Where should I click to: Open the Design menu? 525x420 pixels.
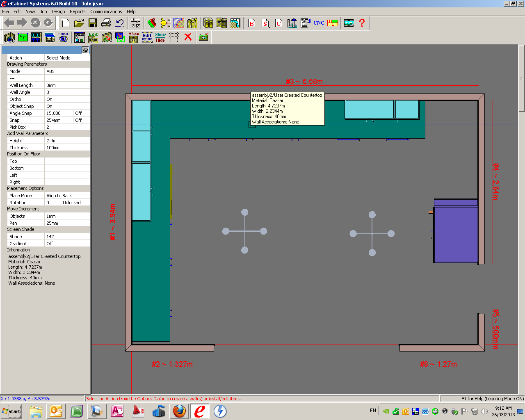58,11
